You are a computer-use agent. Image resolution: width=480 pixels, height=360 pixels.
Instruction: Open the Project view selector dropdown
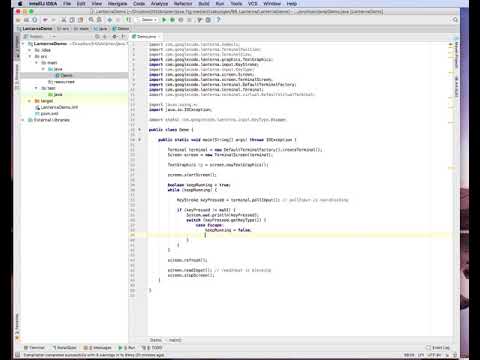37,36
